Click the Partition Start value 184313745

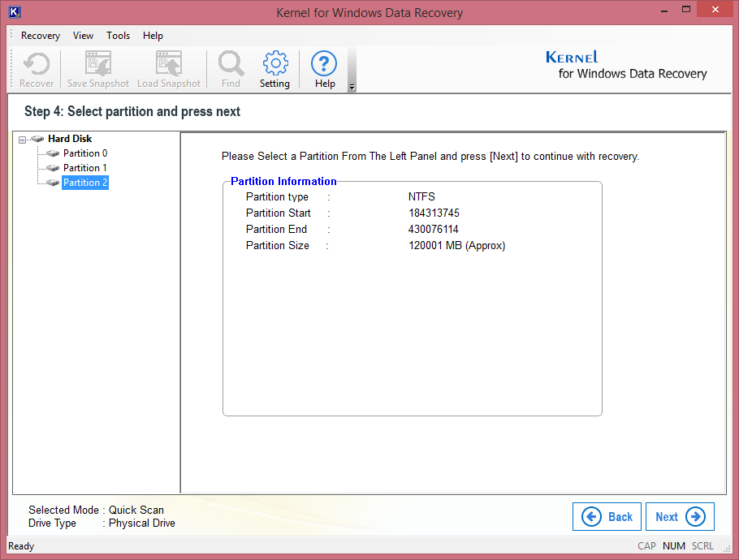pos(434,213)
